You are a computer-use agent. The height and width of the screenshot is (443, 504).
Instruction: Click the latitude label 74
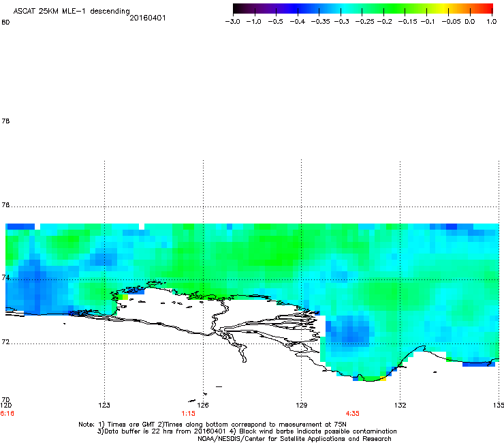pyautogui.click(x=5, y=277)
